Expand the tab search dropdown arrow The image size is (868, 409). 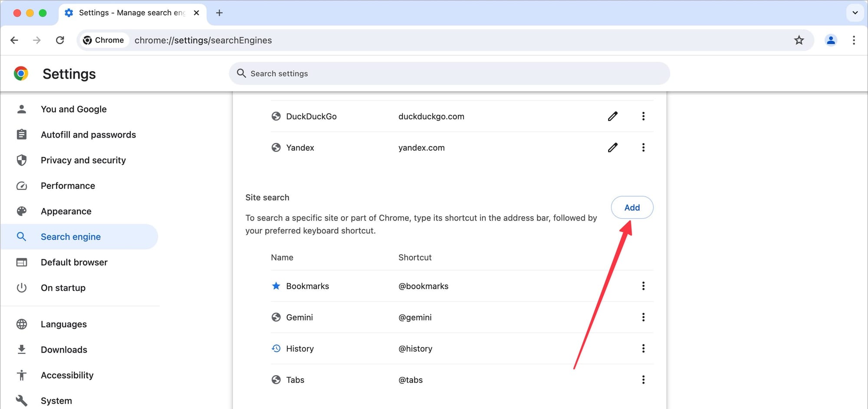(x=855, y=13)
